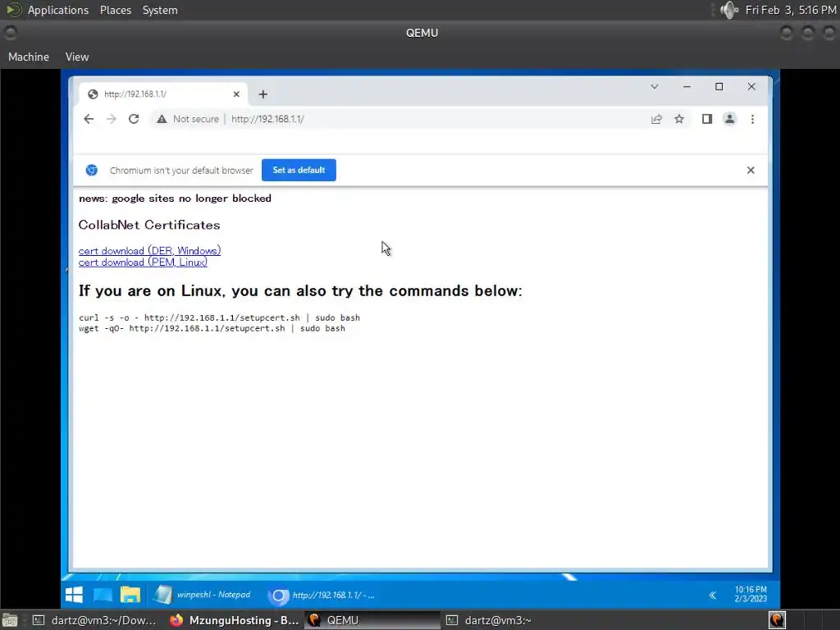840x630 pixels.
Task: Open the share page icon in address bar
Action: [x=656, y=119]
